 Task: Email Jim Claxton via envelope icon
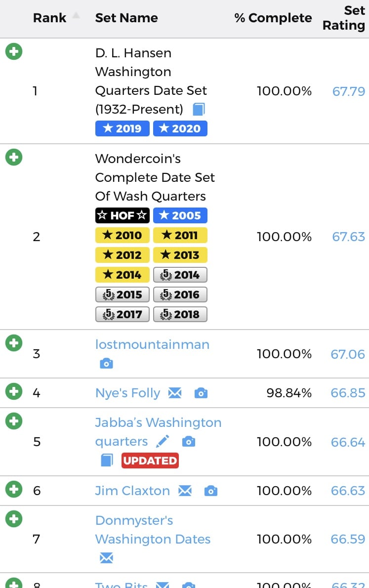pos(185,491)
